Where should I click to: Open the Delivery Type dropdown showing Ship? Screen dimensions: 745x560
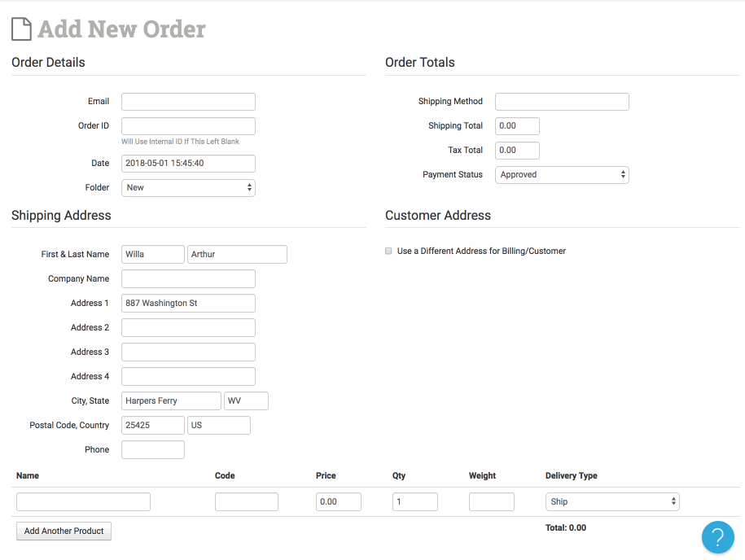[612, 502]
